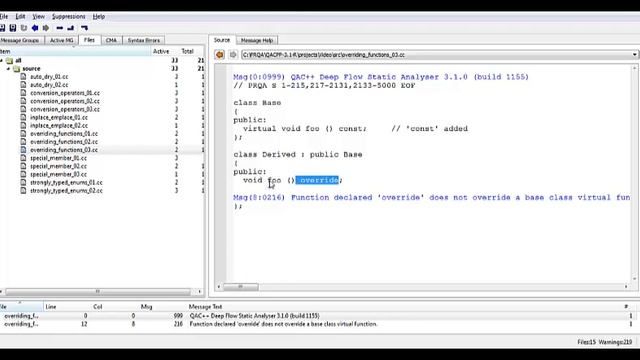This screenshot has height=360, width=640.
Task: Sort by the Msg column header
Action: [147, 307]
